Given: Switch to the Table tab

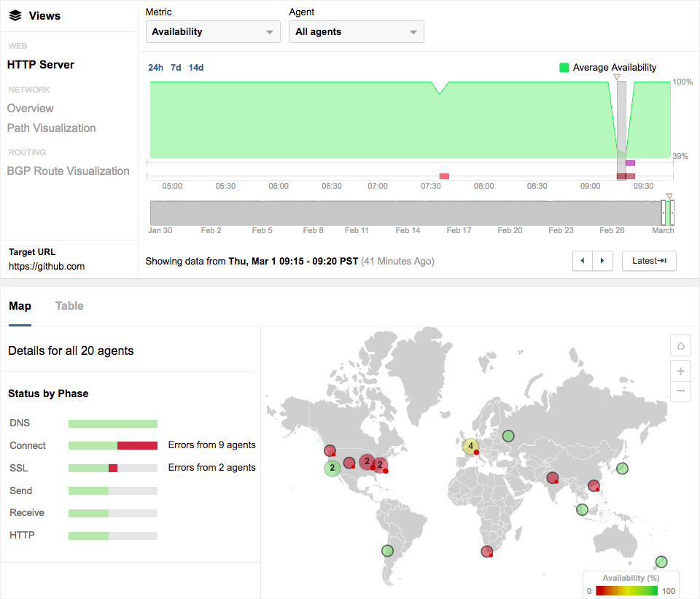Looking at the screenshot, I should (69, 306).
